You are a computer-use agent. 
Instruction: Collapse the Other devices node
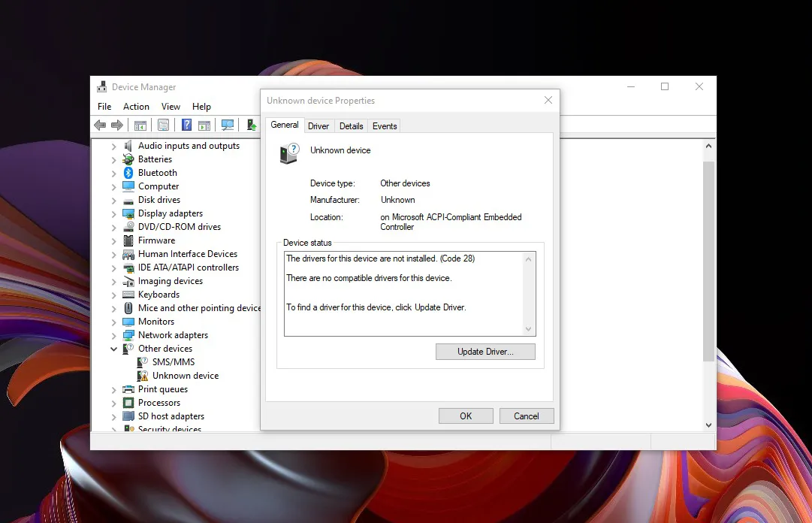pos(114,349)
